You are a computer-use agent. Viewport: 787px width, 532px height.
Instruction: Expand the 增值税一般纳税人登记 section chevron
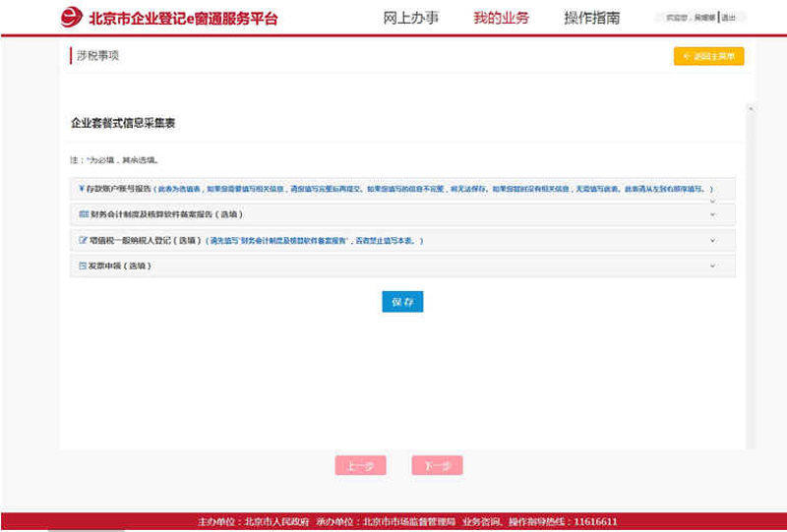click(712, 240)
